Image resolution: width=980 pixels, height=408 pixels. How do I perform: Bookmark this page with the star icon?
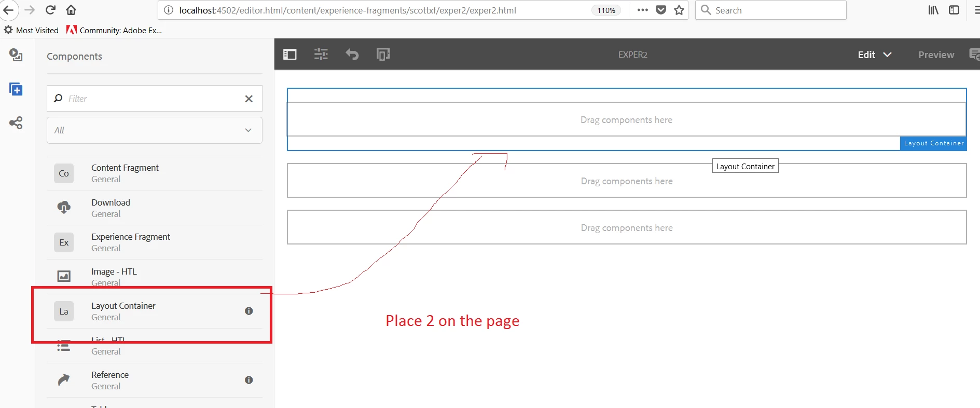coord(679,10)
